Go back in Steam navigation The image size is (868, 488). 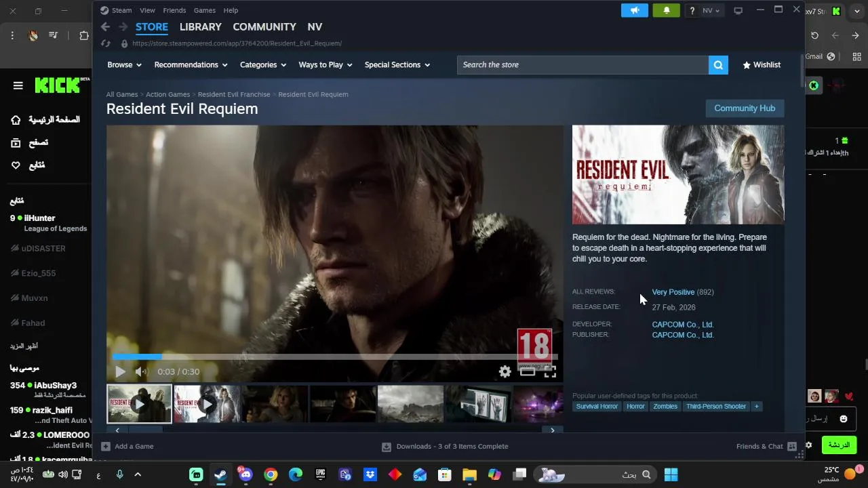(105, 26)
